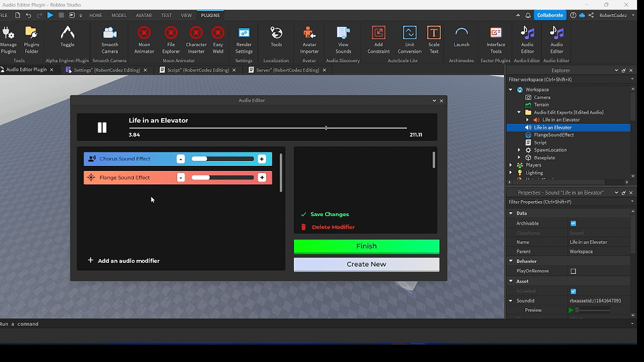Screen dimensions: 644x362
Task: Open the notifications bell
Action: (x=528, y=15)
